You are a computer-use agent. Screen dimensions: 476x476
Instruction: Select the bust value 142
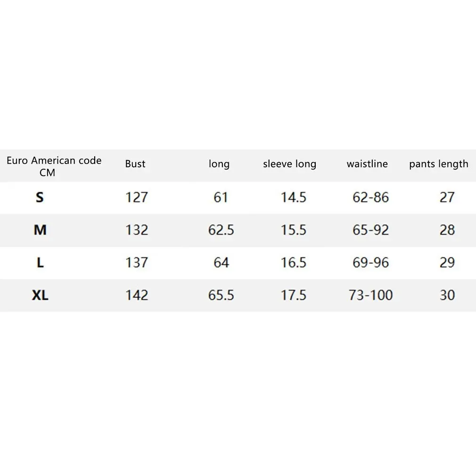click(x=137, y=295)
